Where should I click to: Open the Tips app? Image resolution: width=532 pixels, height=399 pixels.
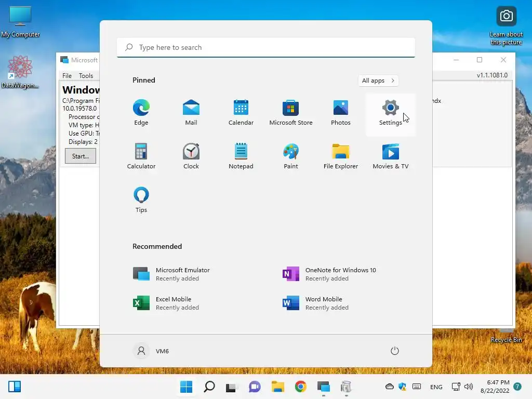141,200
